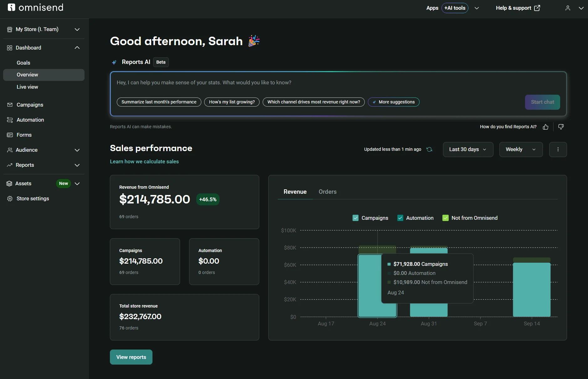Open the user account profile icon
This screenshot has width=588, height=379.
pos(568,8)
